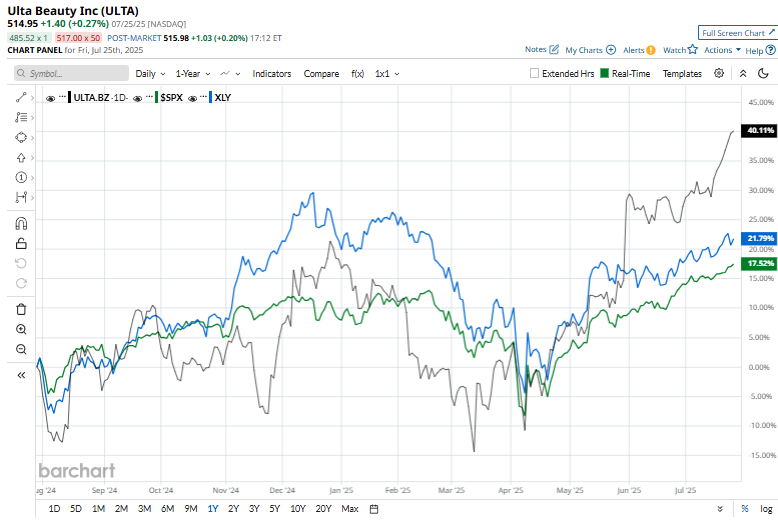The height and width of the screenshot is (520, 778).
Task: Focus the Symbol search field
Action: 71,73
